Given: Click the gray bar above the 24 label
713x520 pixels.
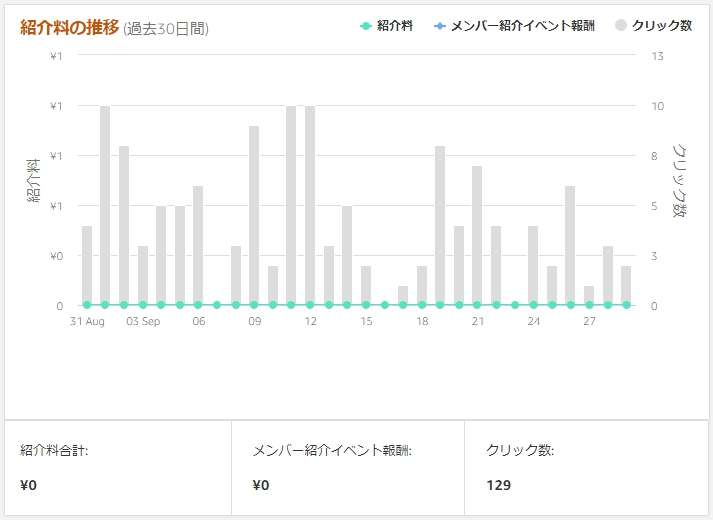Looking at the screenshot, I should [533, 265].
